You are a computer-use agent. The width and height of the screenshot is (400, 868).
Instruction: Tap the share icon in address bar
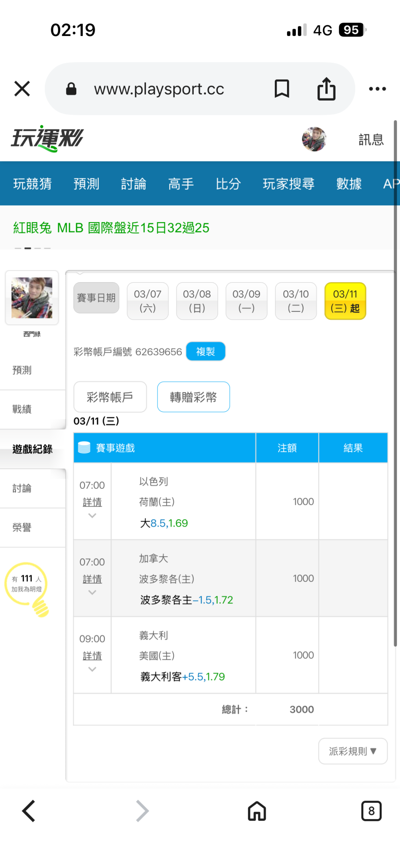(x=326, y=89)
